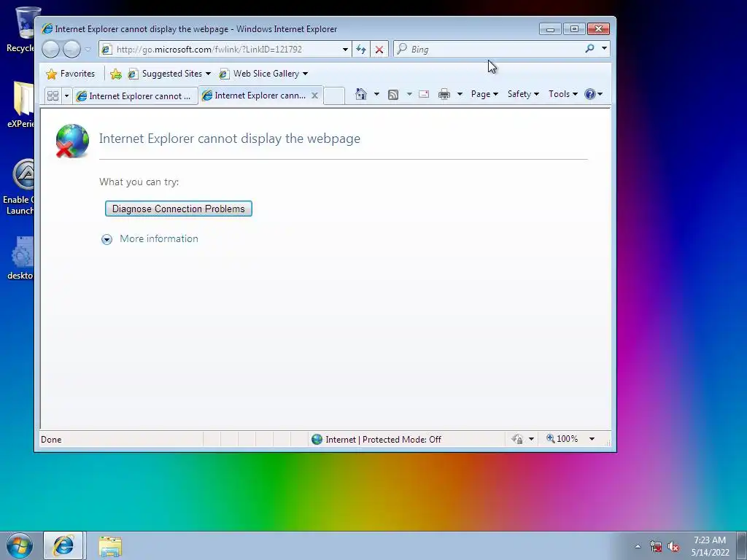747x560 pixels.
Task: Open Suggested Sites in favorites bar
Action: click(169, 74)
